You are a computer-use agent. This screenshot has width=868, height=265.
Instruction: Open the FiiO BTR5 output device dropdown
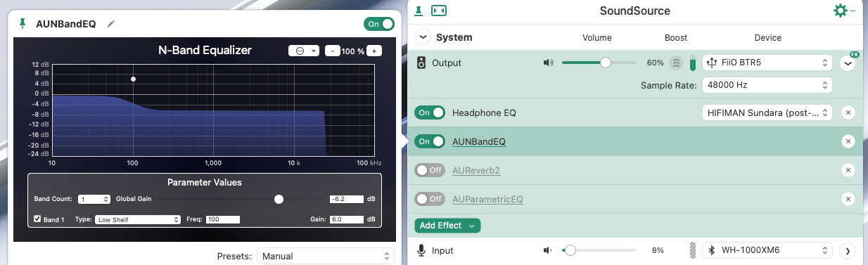[767, 63]
